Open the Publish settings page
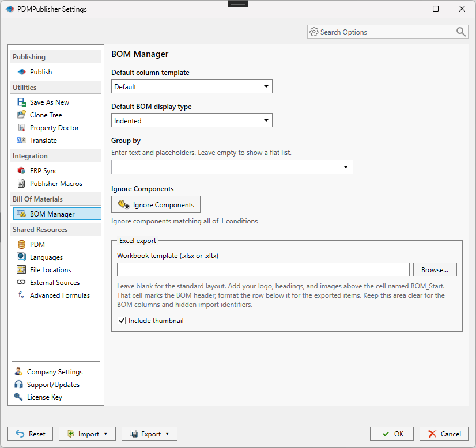Image resolution: width=476 pixels, height=448 pixels. (x=58, y=72)
